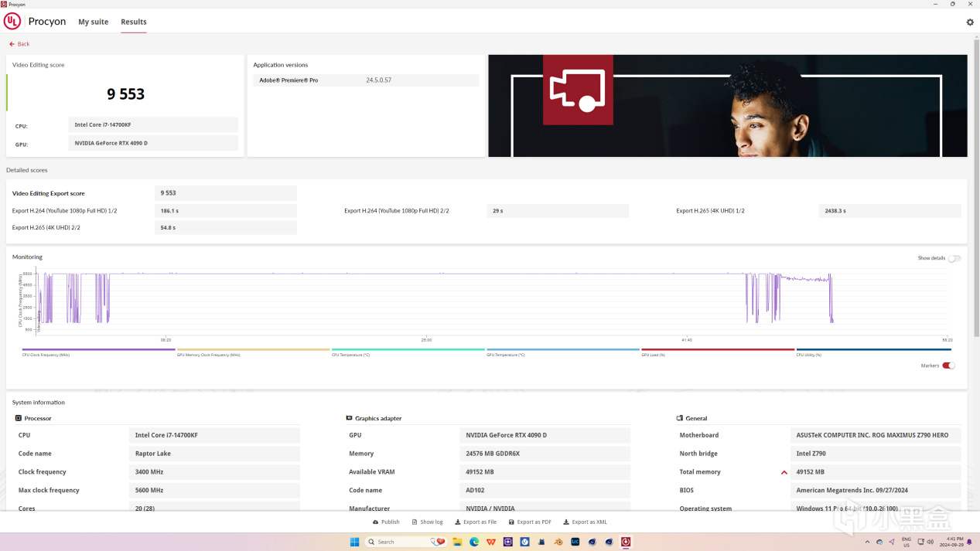Viewport: 980px width, 551px height.
Task: Click the active Procyon taskbar icon
Action: (626, 542)
